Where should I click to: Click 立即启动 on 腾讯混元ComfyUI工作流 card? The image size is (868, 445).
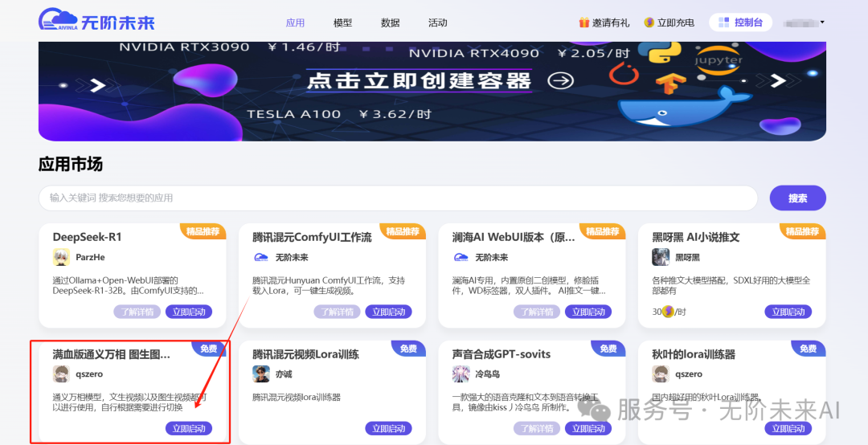coord(389,312)
